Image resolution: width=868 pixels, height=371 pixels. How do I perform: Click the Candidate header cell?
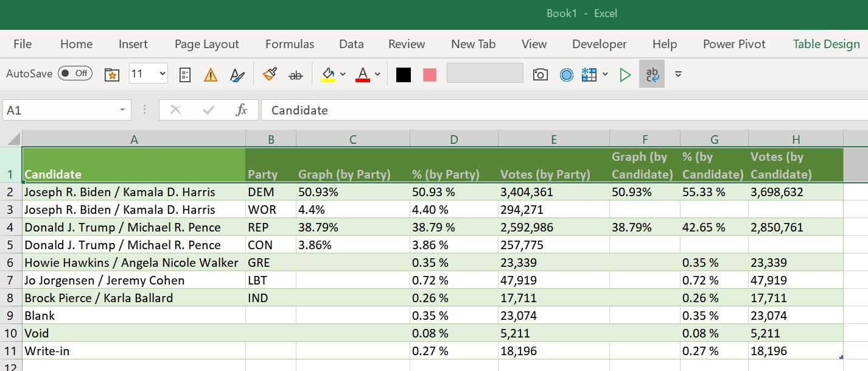click(134, 164)
